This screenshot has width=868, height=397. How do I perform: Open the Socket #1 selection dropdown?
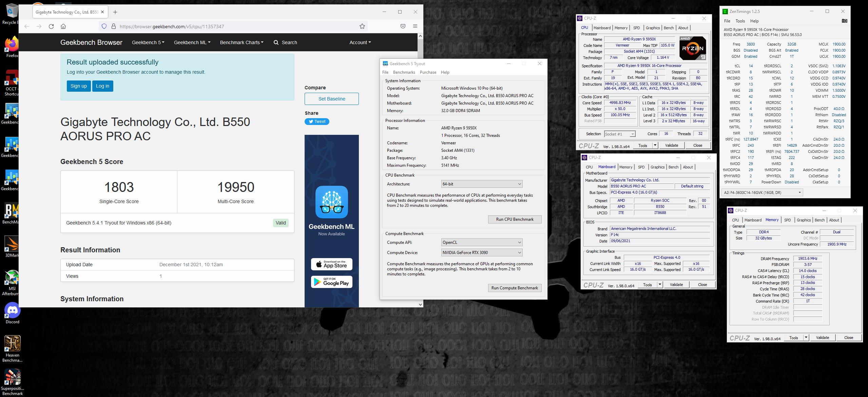(620, 134)
